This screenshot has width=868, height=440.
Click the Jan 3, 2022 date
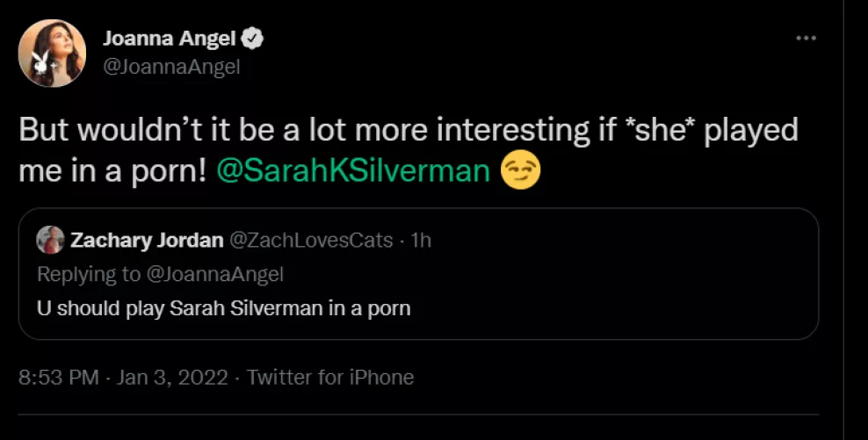pos(170,378)
